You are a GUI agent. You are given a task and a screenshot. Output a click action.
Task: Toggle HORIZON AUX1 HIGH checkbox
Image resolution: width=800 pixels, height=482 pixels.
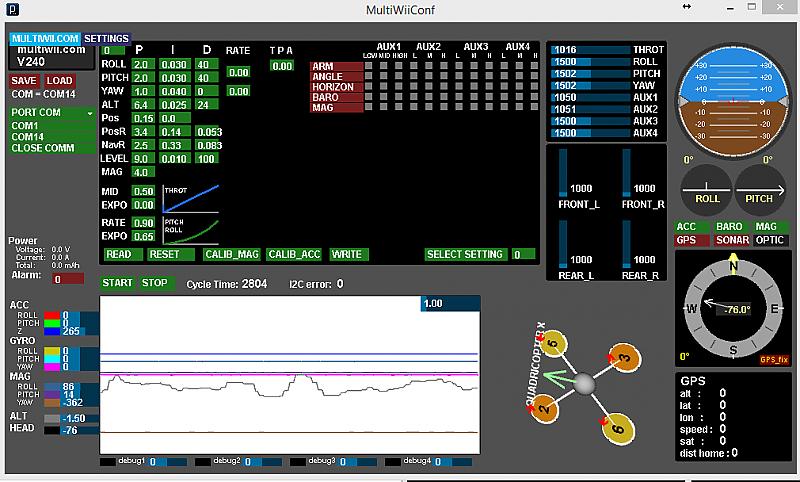tap(399, 86)
